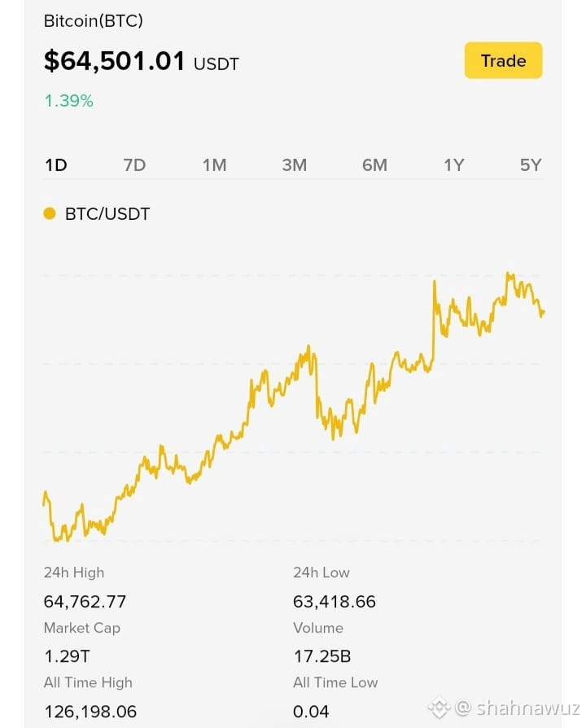
Task: Select the 1D timeframe tab
Action: click(x=56, y=164)
